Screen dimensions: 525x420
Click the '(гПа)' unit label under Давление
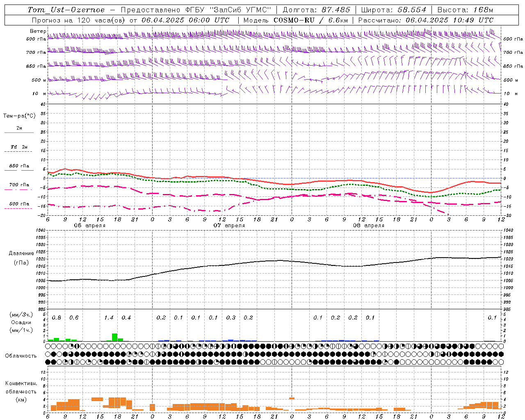click(x=21, y=262)
